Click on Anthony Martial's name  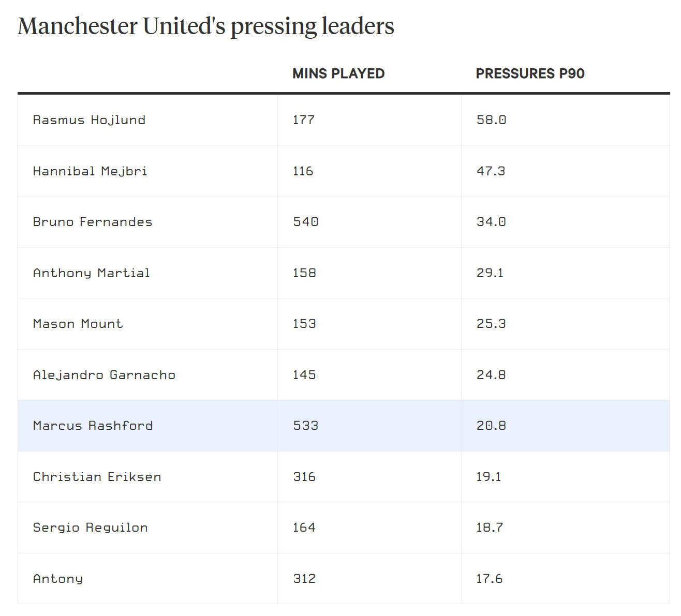click(x=92, y=273)
